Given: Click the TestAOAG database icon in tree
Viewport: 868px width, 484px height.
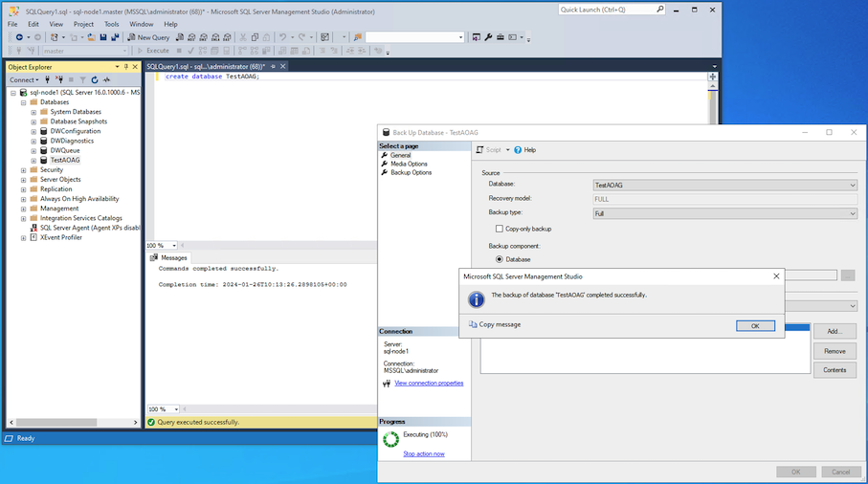Looking at the screenshot, I should [44, 160].
